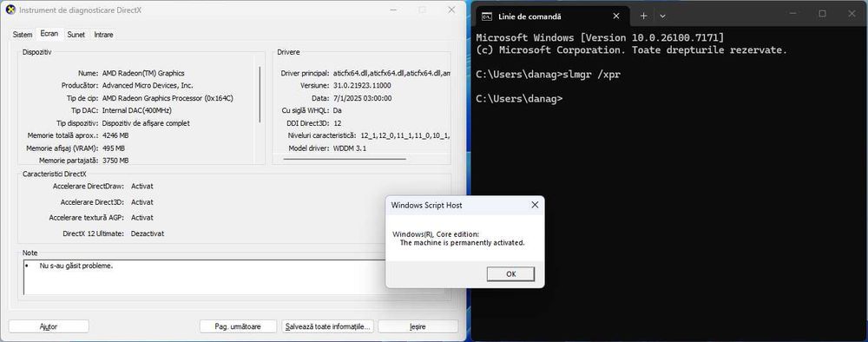This screenshot has height=342, width=868.
Task: Click the Ajutor button
Action: [x=49, y=326]
